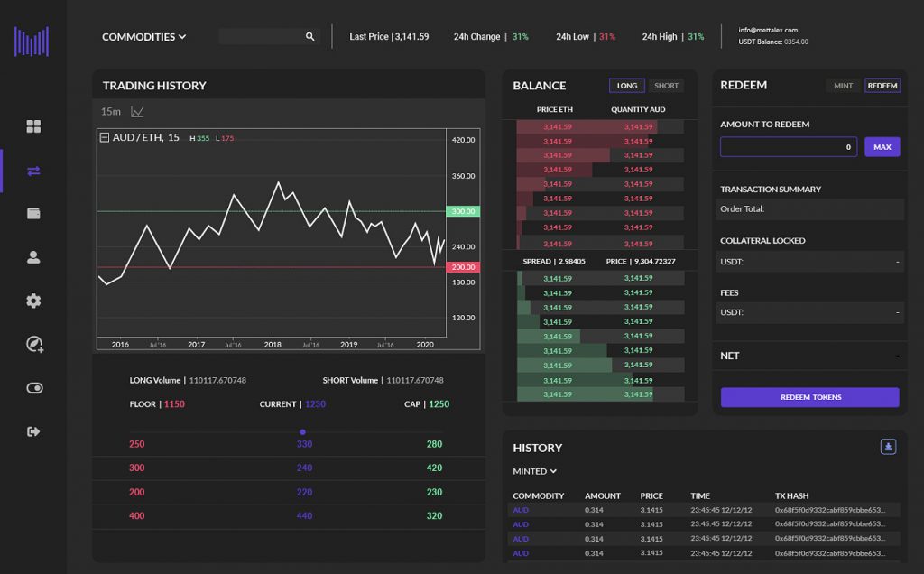This screenshot has height=574, width=924.
Task: Switch to the MINT tab
Action: 843,86
